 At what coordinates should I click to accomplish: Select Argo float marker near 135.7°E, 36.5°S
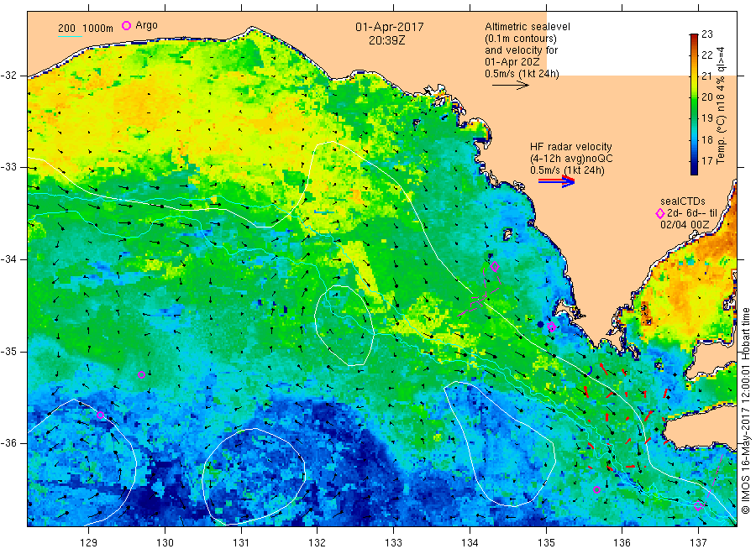click(x=596, y=490)
